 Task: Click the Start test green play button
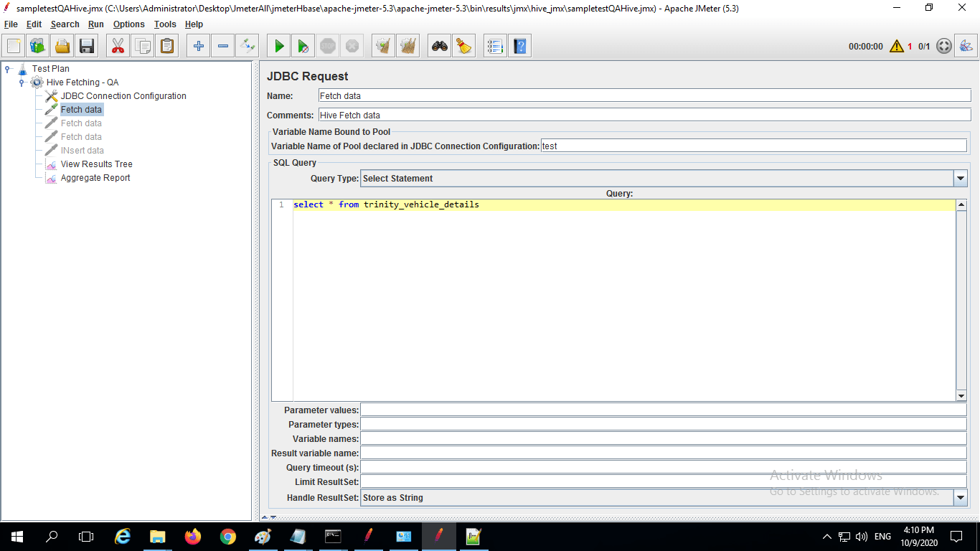point(279,47)
